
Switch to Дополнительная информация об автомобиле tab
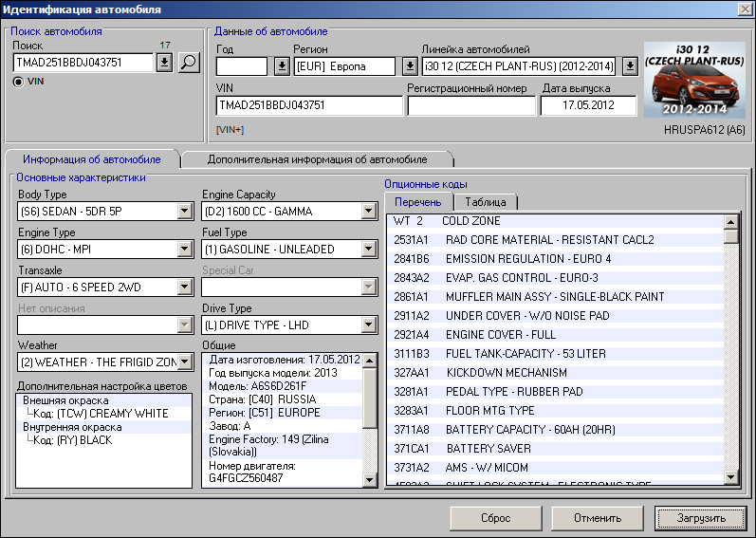click(x=317, y=159)
